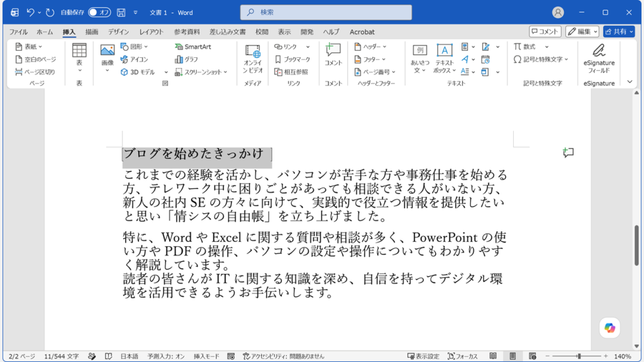
Task: Click the グラフ chart button
Action: pyautogui.click(x=186, y=60)
